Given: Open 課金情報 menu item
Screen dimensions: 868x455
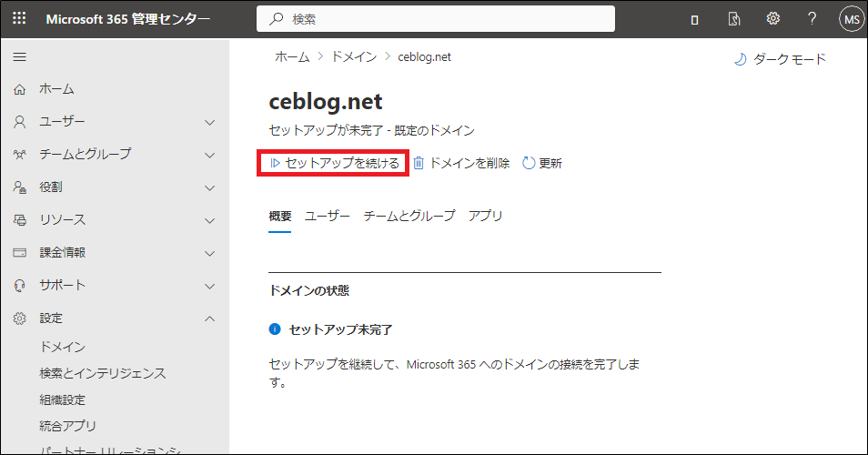Looking at the screenshot, I should [63, 252].
